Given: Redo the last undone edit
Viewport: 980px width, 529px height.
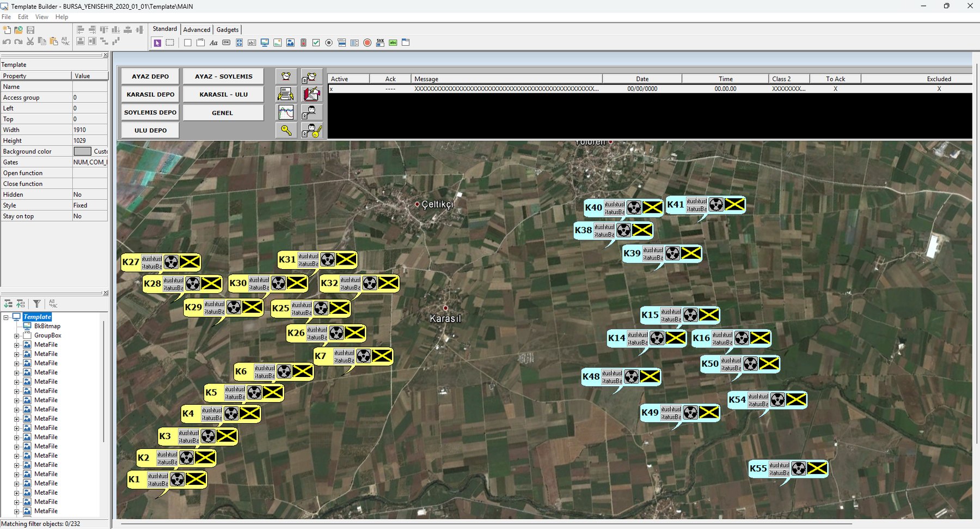Looking at the screenshot, I should 19,41.
